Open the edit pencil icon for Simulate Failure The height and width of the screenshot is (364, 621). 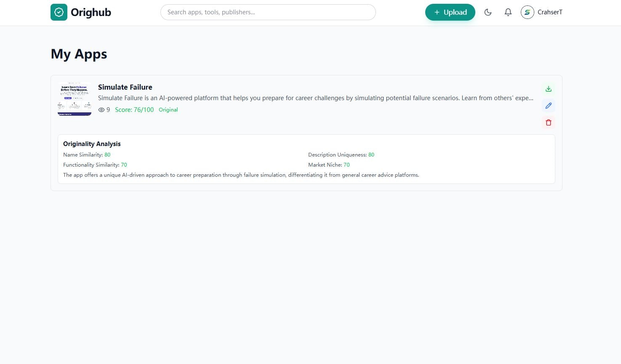(548, 105)
